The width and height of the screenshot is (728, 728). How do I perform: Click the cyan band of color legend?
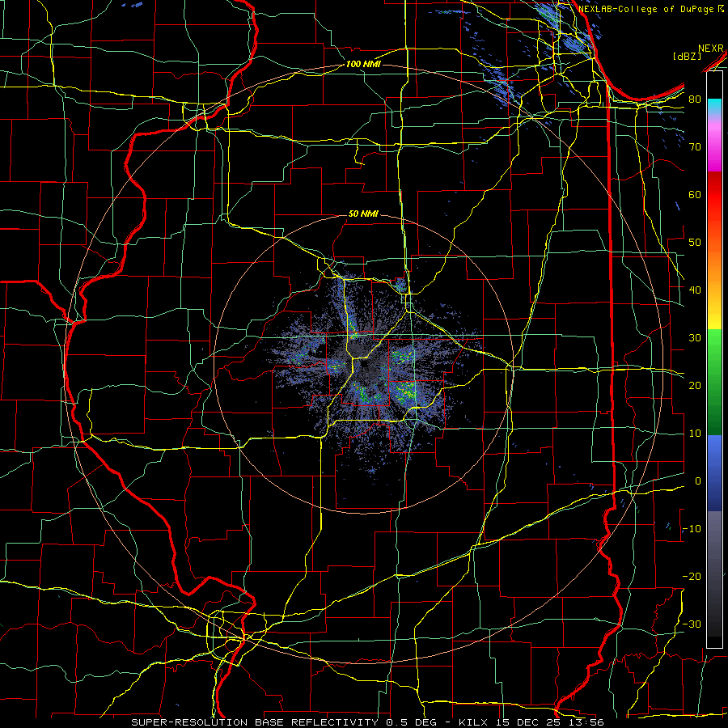coord(714,106)
